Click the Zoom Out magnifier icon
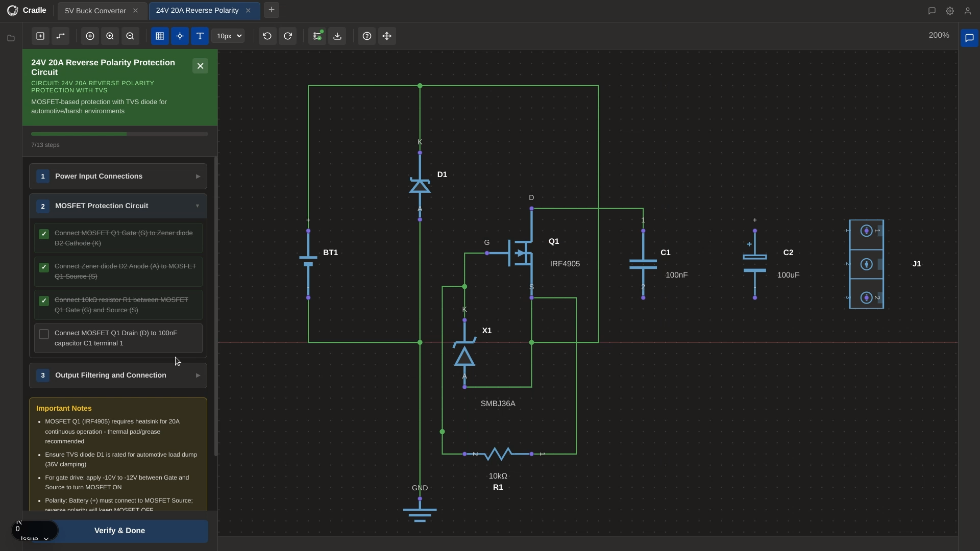The height and width of the screenshot is (551, 980). 130,36
